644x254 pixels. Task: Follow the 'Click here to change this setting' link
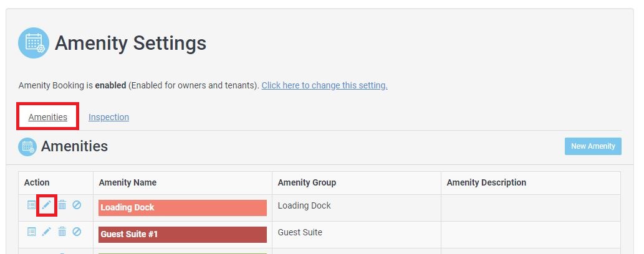tap(324, 85)
